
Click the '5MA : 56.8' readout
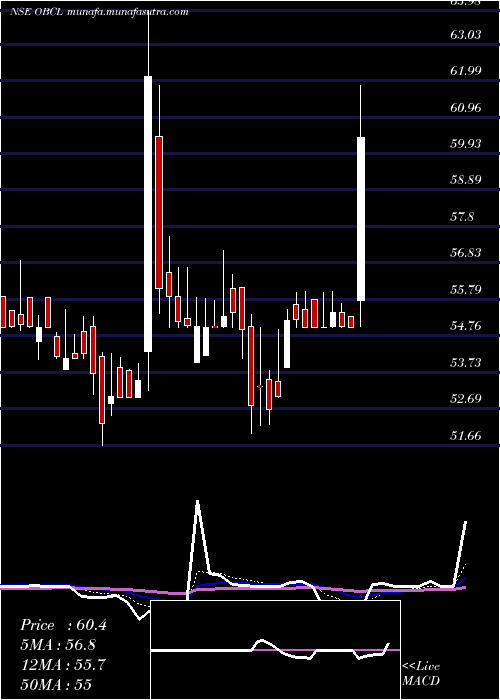tap(58, 645)
